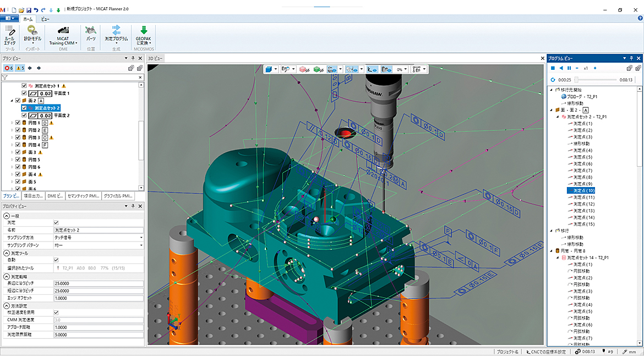This screenshot has width=644, height=362.
Task: Click the loop refresh icon beside 0:00:25
Action: 553,80
